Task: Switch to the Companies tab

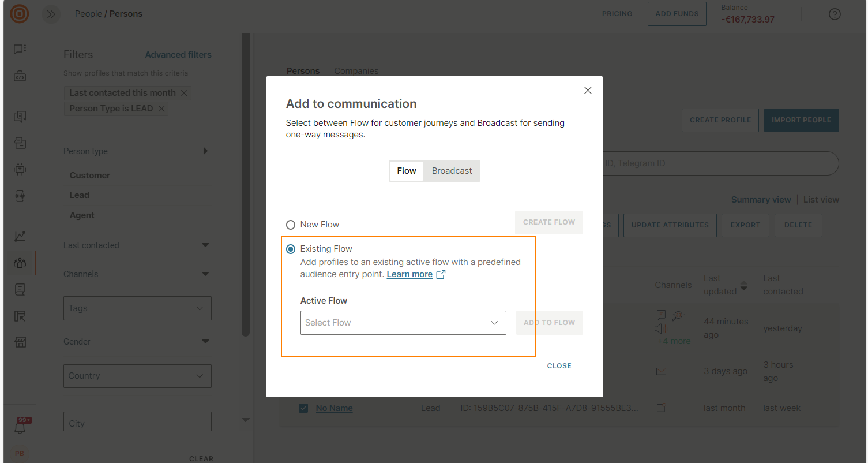Action: 356,71
